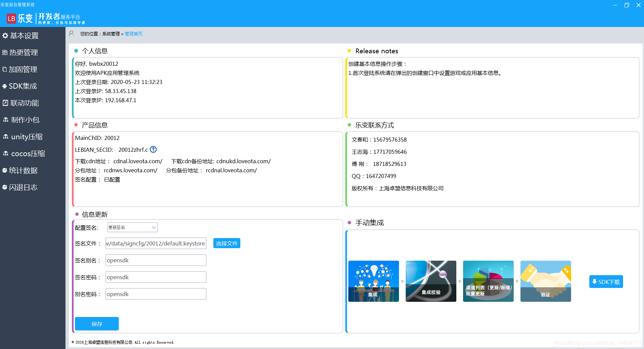
Task: Click the 选择文件 button
Action: pyautogui.click(x=227, y=243)
